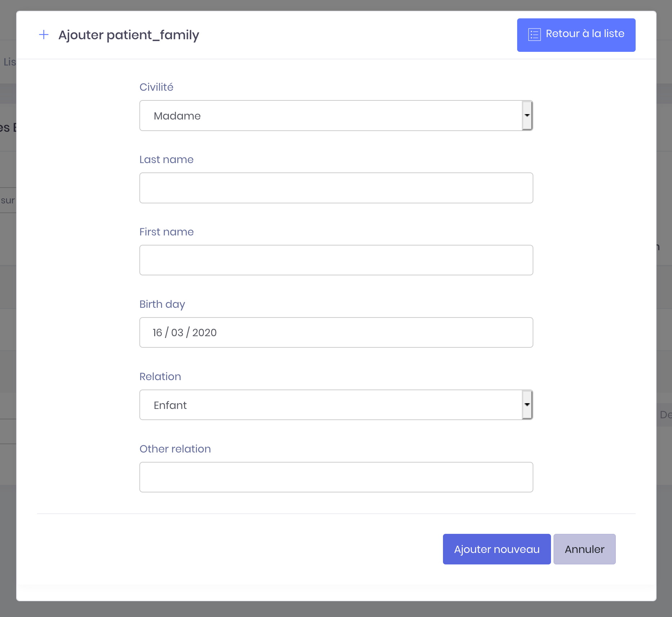Select the year 2020 in Birth day

coord(205,333)
